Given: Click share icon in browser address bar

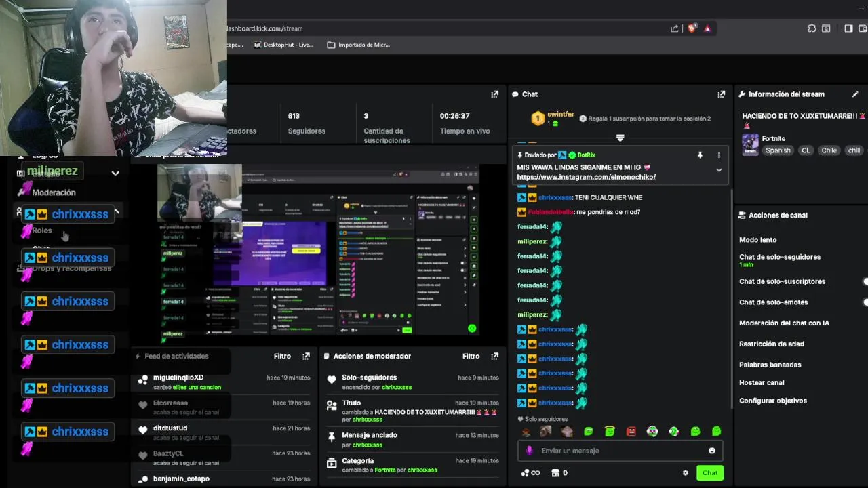Looking at the screenshot, I should point(675,28).
